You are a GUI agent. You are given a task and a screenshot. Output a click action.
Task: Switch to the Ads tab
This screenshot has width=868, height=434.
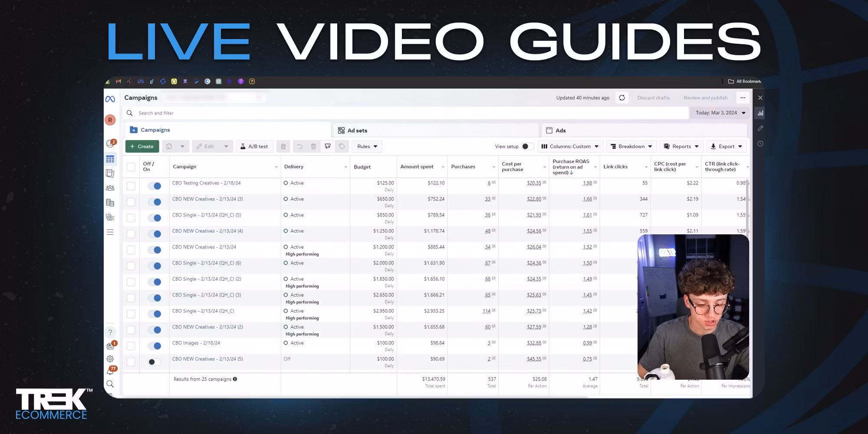(560, 131)
